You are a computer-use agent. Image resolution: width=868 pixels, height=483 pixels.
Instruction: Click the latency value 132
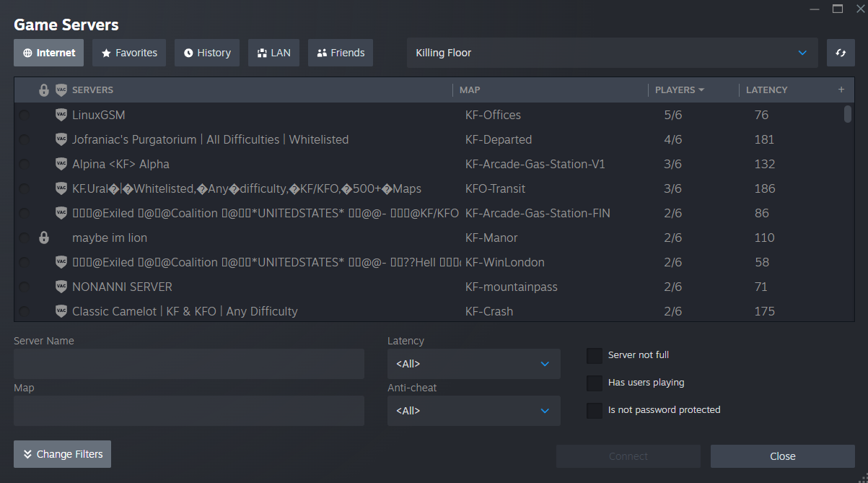(764, 164)
